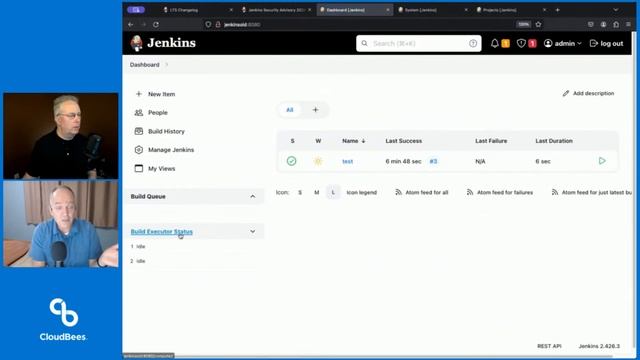This screenshot has height=360, width=640.
Task: Open the Build Executor Status link
Action: (x=162, y=231)
